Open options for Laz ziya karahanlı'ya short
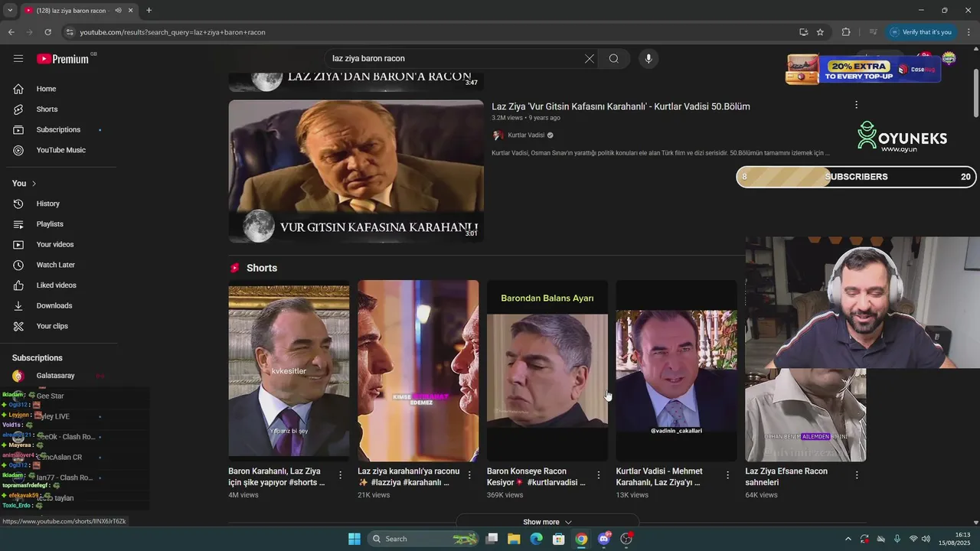 pos(469,475)
